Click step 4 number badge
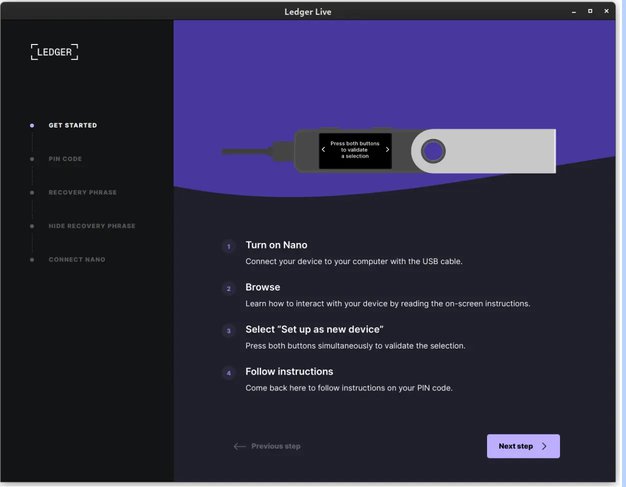The width and height of the screenshot is (626, 487). coord(229,373)
